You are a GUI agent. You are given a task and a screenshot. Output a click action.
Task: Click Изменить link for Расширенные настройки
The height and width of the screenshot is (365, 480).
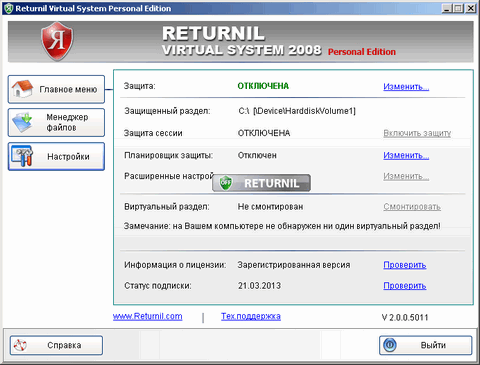tap(406, 176)
